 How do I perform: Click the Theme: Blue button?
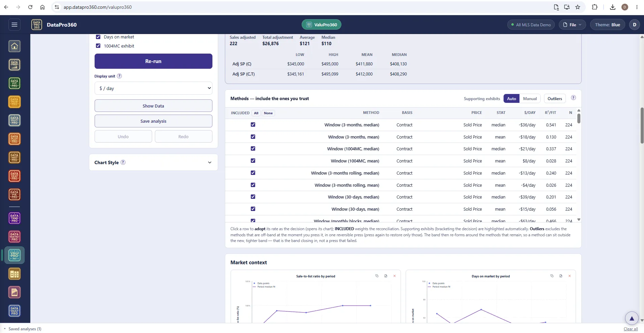click(607, 25)
